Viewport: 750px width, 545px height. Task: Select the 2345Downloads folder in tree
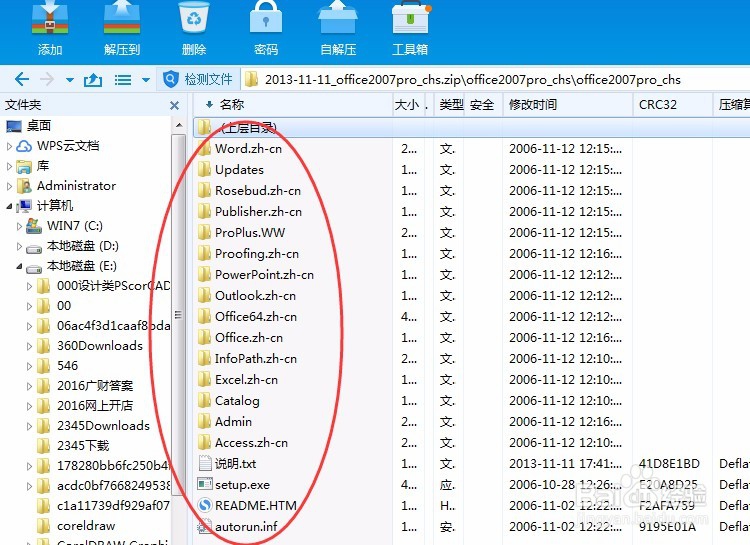tap(103, 425)
